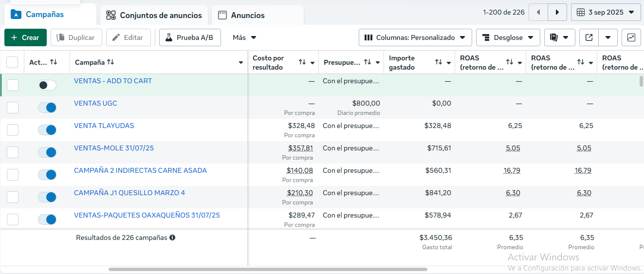Click the Editar button
Image resolution: width=644 pixels, height=274 pixels.
128,37
